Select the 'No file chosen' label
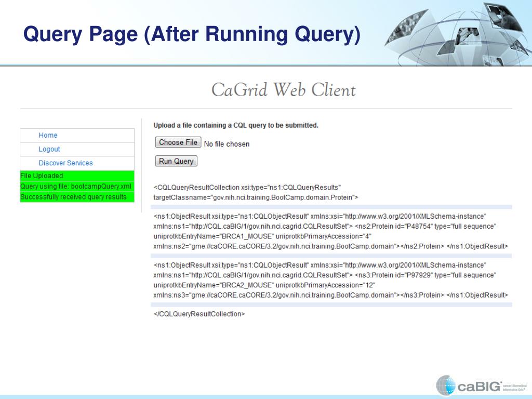This screenshot has width=532, height=399. click(x=227, y=144)
